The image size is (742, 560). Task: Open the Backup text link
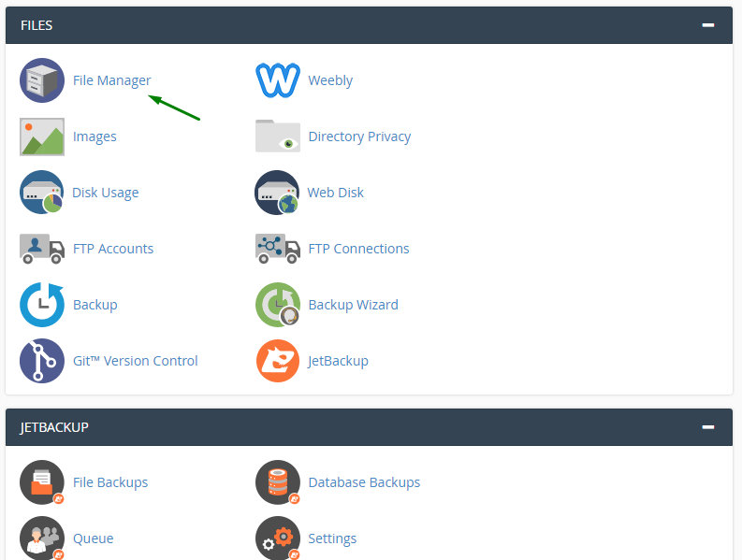95,305
